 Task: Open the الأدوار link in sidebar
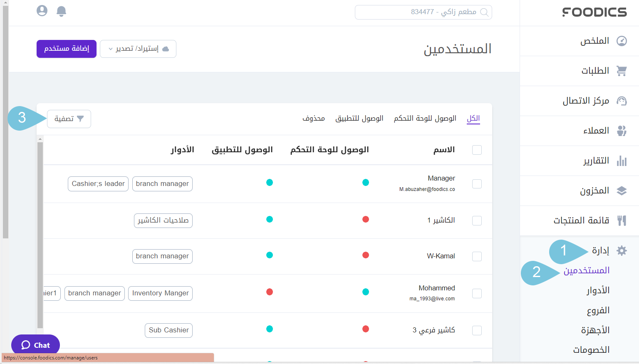point(598,290)
